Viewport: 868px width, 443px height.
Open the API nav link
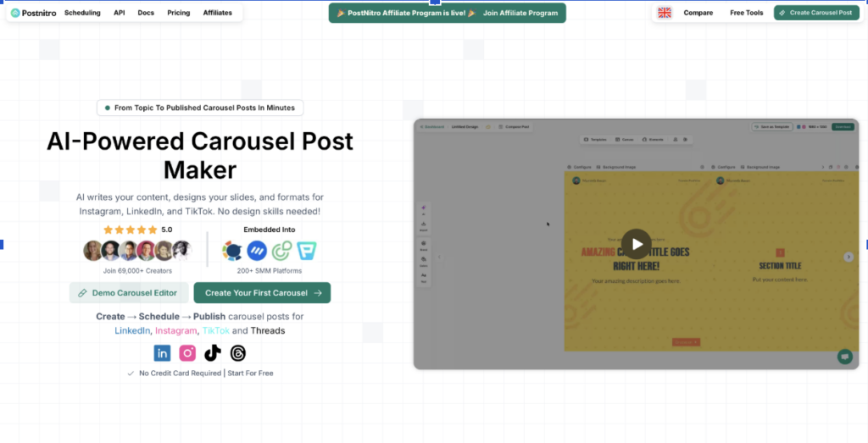click(119, 13)
